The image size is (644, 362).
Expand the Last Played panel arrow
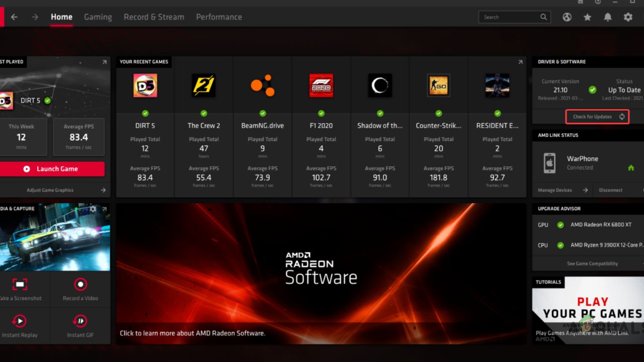tap(105, 62)
